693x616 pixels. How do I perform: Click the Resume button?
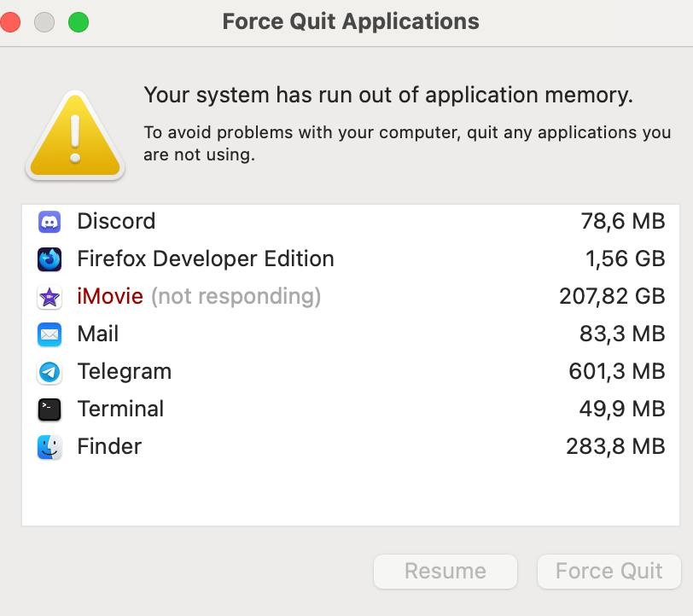pyautogui.click(x=445, y=572)
